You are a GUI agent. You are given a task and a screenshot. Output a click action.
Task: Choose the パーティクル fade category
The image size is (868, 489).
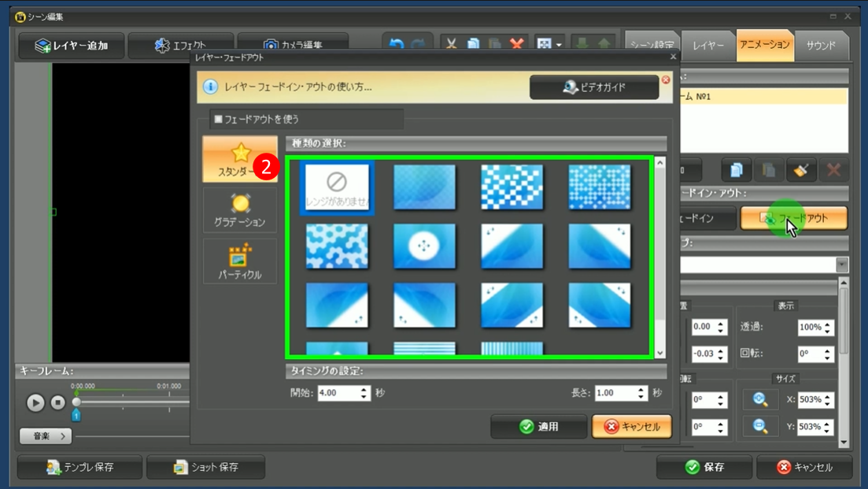(239, 262)
